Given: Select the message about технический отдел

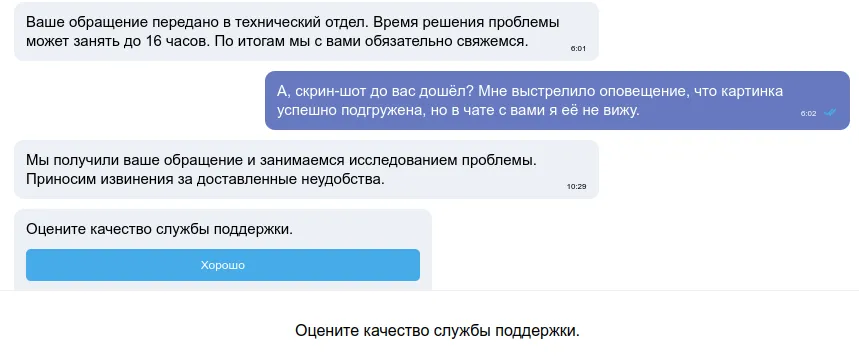Looking at the screenshot, I should click(306, 31).
